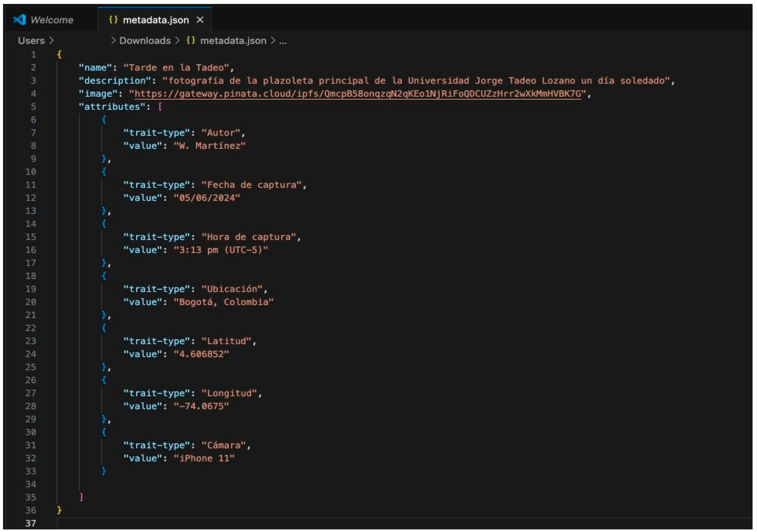Image resolution: width=757 pixels, height=532 pixels.
Task: Click line number 5 in gutter
Action: (x=33, y=107)
